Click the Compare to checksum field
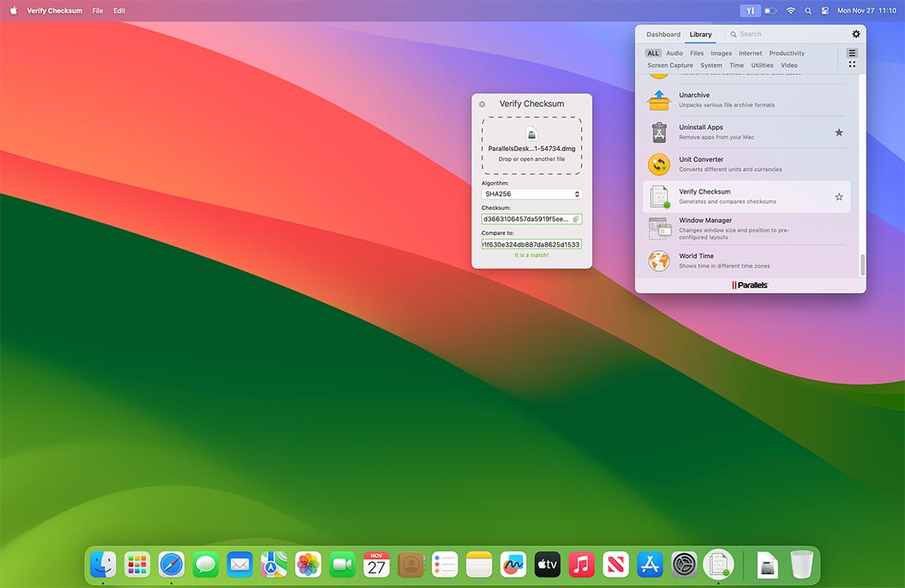The image size is (905, 588). point(531,244)
